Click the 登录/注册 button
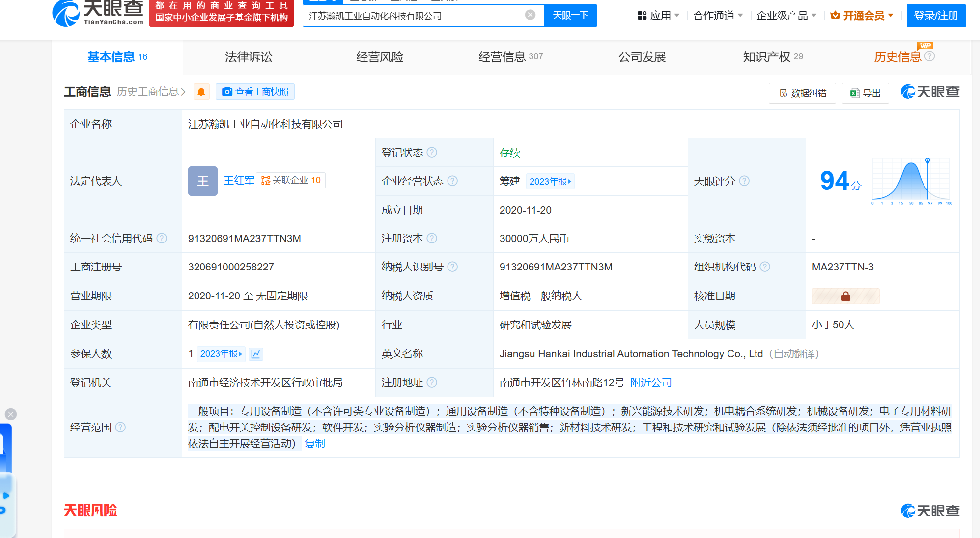The width and height of the screenshot is (980, 538). coord(936,16)
